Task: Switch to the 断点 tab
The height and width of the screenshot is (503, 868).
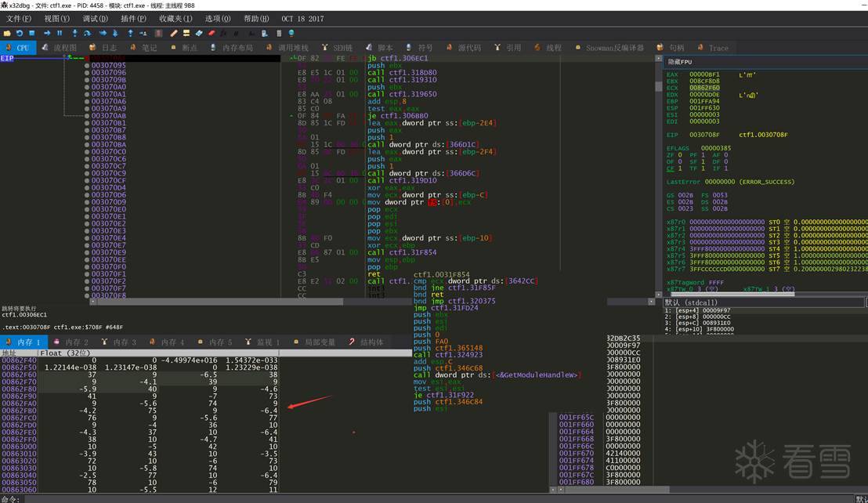Action: (184, 48)
